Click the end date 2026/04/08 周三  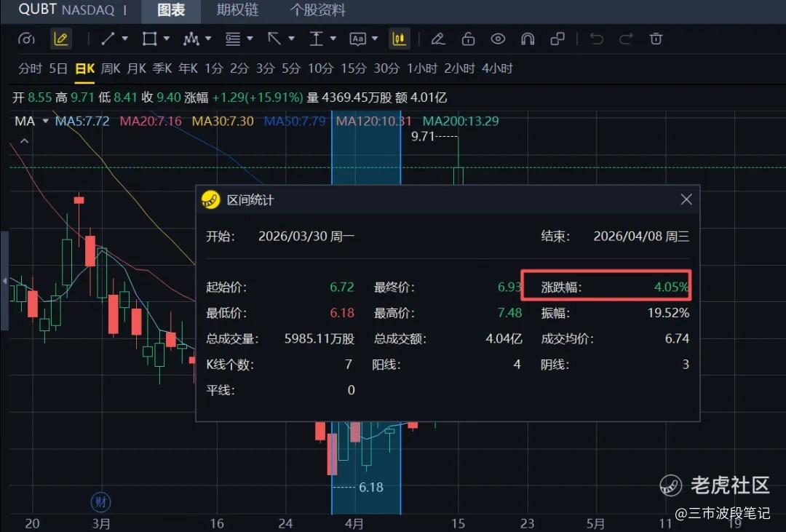[641, 237]
